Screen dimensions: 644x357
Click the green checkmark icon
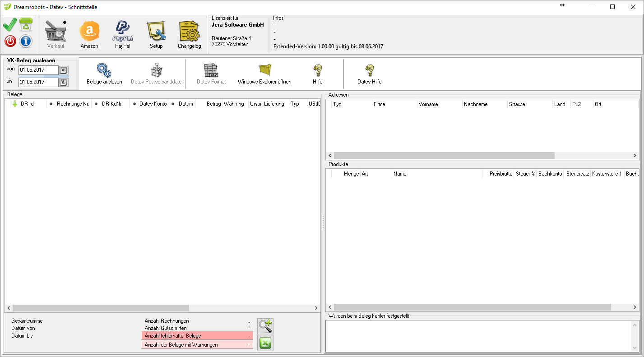coord(10,24)
